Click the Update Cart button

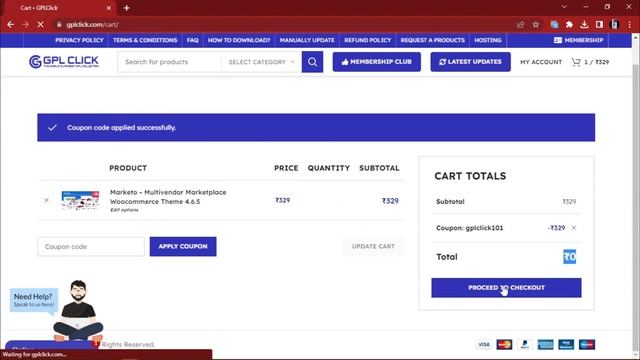pos(373,247)
